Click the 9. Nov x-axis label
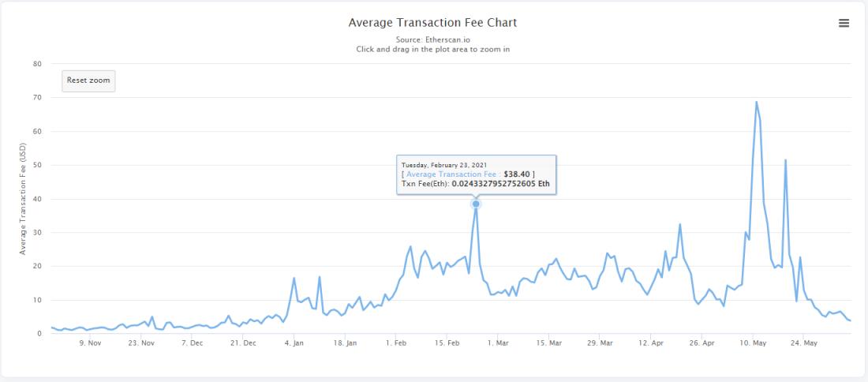This screenshot has width=868, height=382. pos(90,343)
